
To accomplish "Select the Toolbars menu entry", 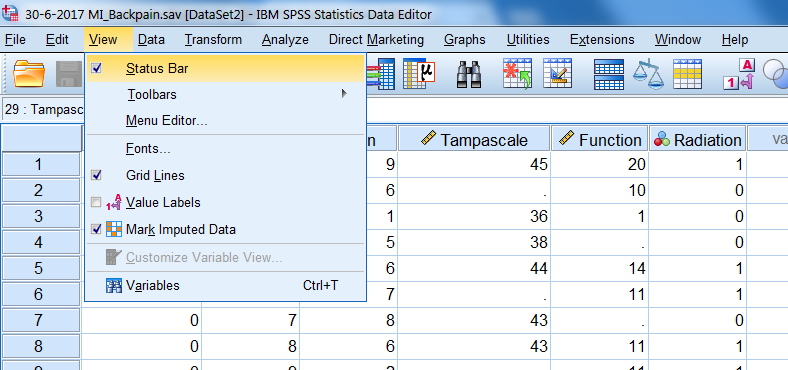I will coord(225,94).
